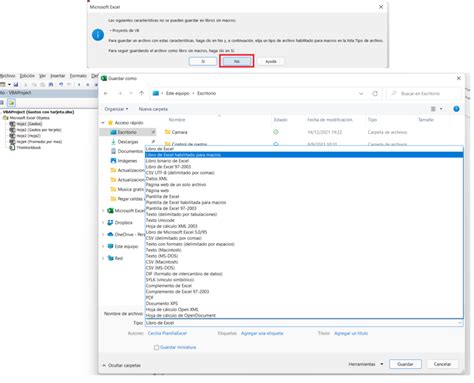Viewport: 474px width, 383px height.
Task: Click Ayuda button in Excel message
Action: [x=271, y=61]
